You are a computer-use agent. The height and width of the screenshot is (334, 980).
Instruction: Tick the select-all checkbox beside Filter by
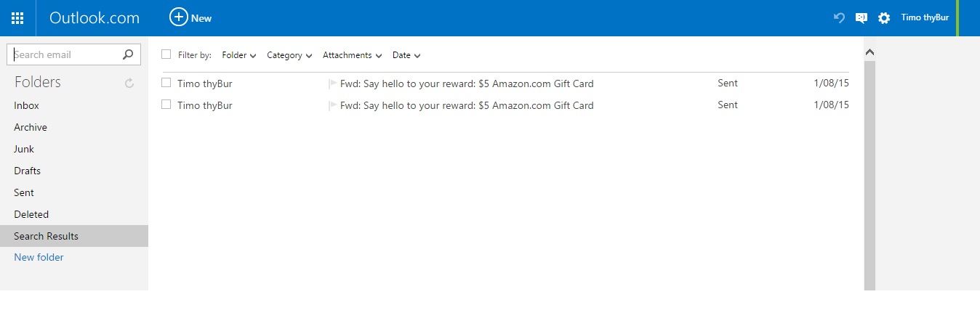click(x=166, y=54)
